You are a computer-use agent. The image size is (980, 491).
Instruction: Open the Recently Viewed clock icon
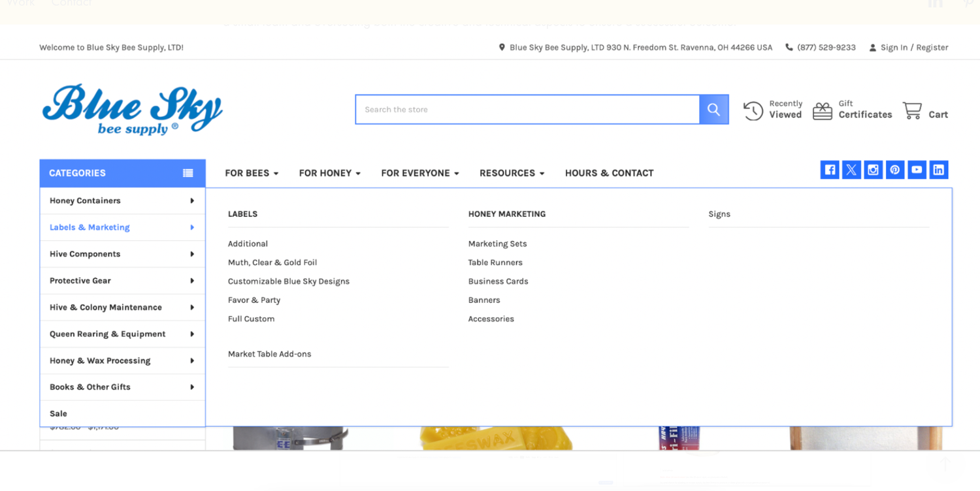pos(753,111)
